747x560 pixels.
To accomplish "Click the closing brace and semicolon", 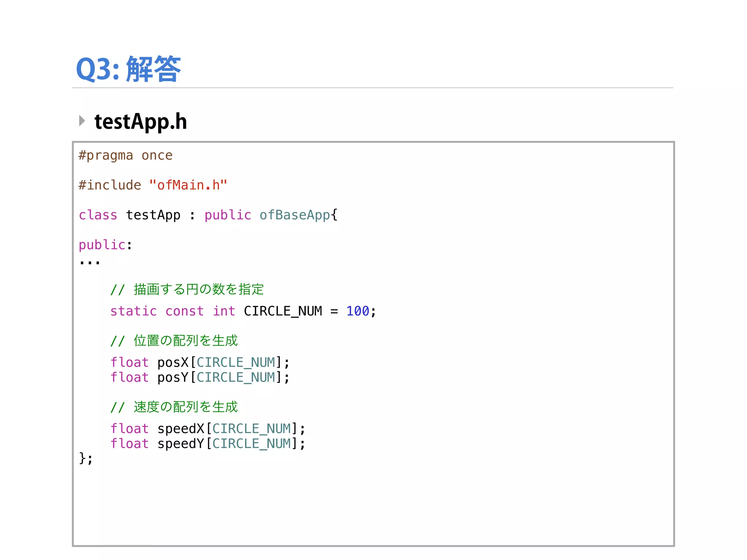I will [86, 458].
